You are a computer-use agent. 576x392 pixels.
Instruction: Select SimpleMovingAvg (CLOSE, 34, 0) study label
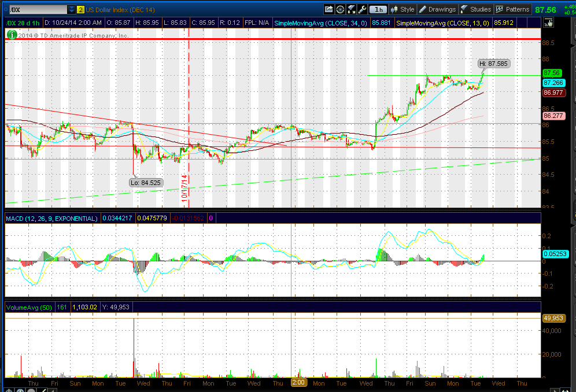(x=321, y=23)
